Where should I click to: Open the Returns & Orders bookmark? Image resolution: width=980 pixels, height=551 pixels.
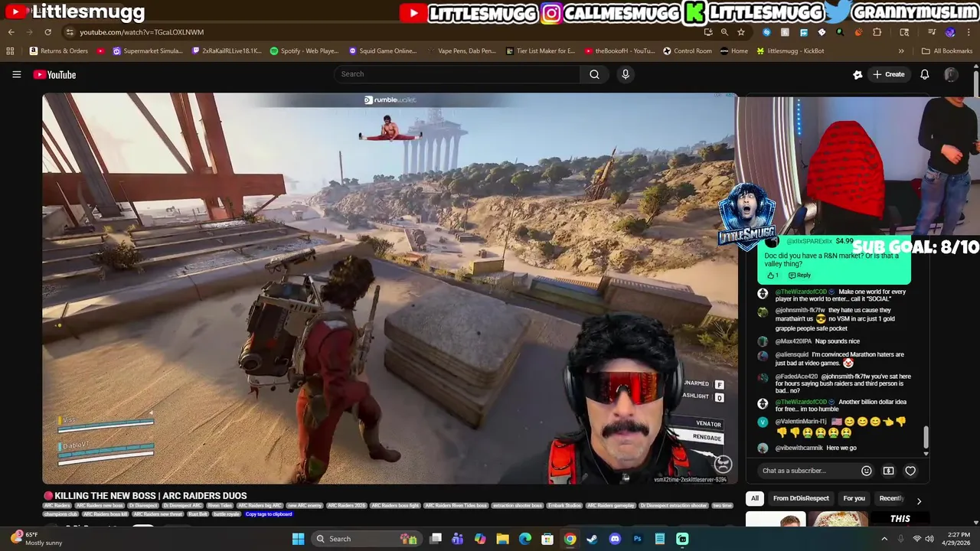pos(59,51)
